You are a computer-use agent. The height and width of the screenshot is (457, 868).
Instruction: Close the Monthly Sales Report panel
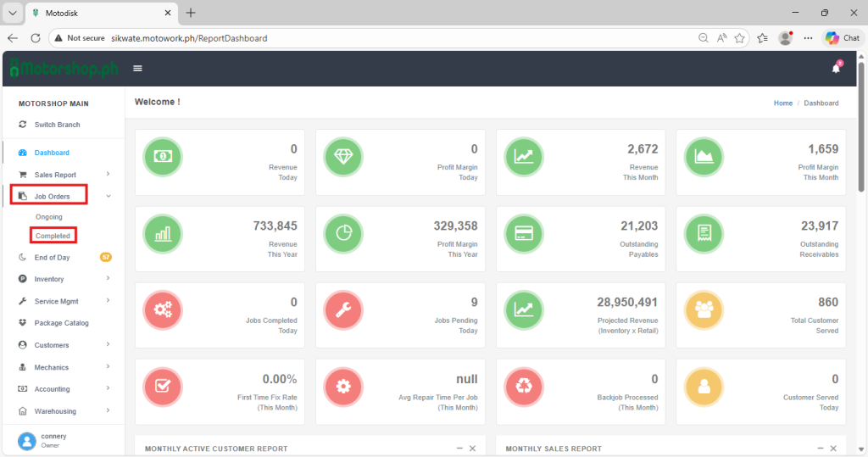pos(833,448)
